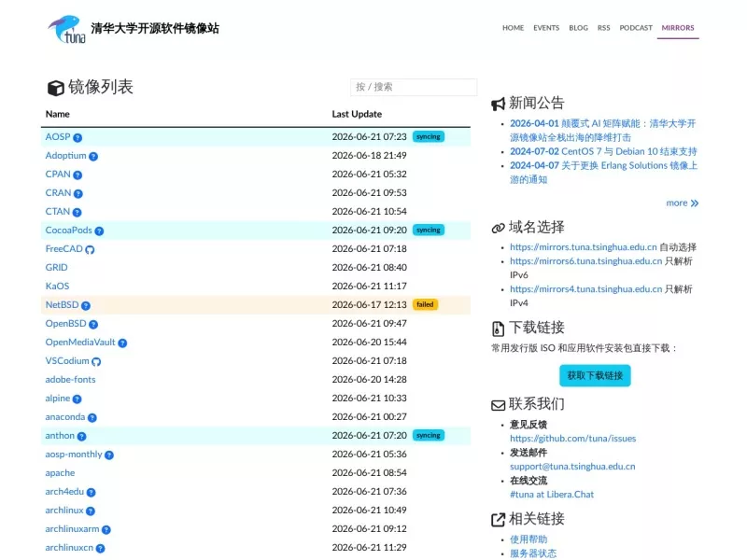Click the syncing badge in anthon row
The image size is (747, 560).
click(x=429, y=435)
